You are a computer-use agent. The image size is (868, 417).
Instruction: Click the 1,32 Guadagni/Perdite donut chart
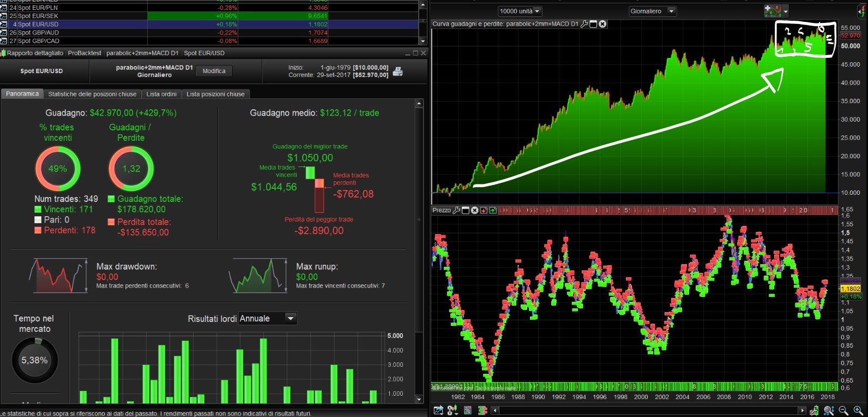click(131, 169)
